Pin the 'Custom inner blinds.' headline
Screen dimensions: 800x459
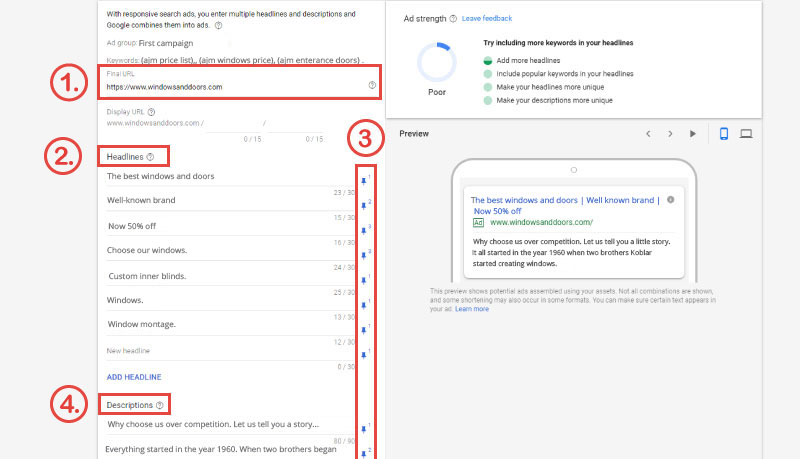pos(362,281)
